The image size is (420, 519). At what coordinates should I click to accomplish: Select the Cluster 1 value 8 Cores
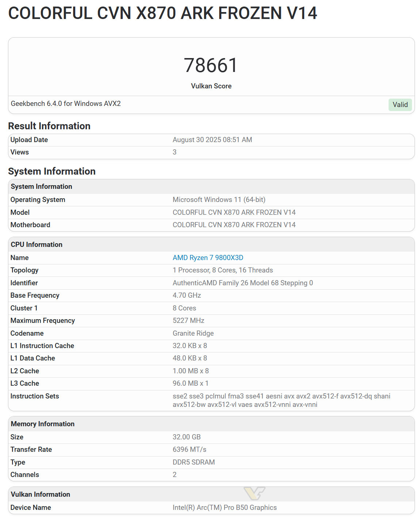[x=184, y=308]
